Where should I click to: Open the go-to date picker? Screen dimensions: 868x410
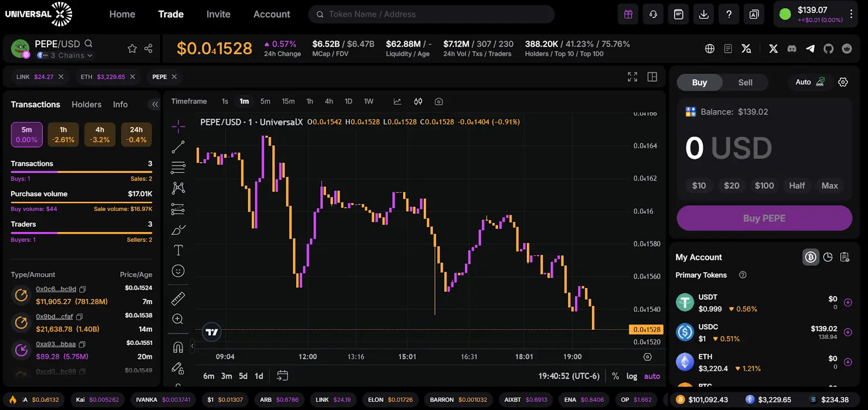coord(282,376)
